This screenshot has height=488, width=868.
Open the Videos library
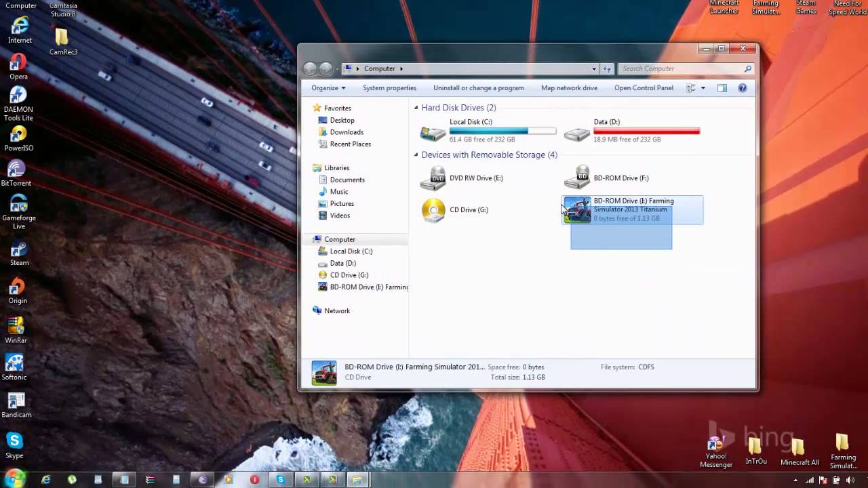[340, 216]
